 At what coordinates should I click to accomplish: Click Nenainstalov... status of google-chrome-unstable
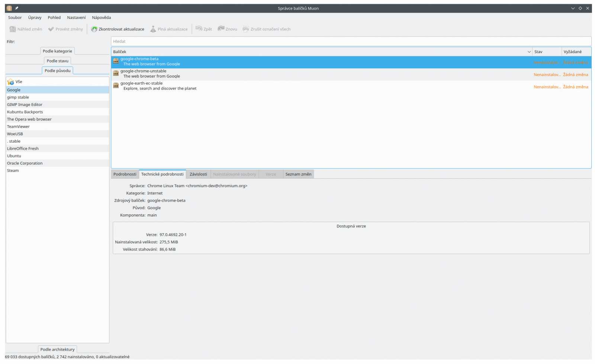tap(547, 75)
